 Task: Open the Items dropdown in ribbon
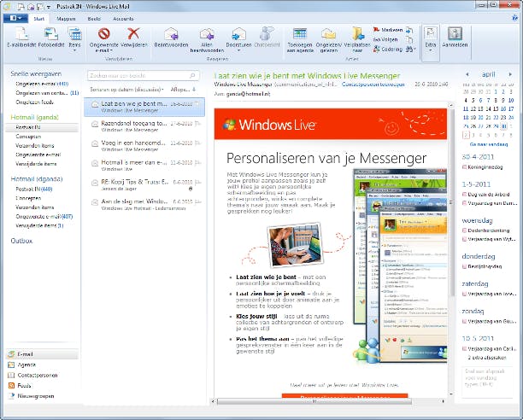coord(74,39)
